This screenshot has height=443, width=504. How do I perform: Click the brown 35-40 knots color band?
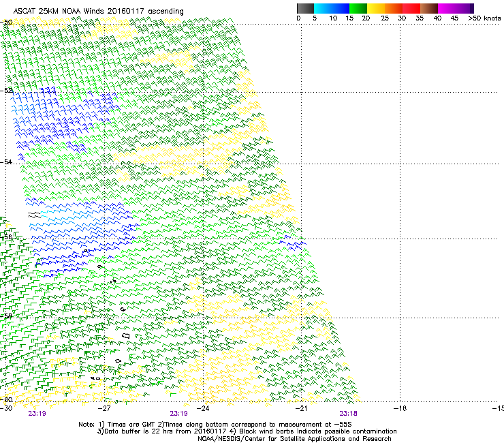tap(429, 8)
